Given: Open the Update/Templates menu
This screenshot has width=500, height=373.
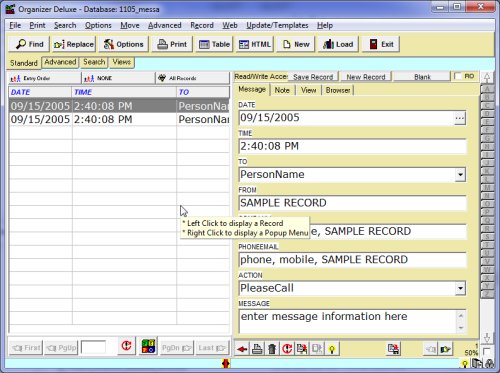Looking at the screenshot, I should coord(277,25).
